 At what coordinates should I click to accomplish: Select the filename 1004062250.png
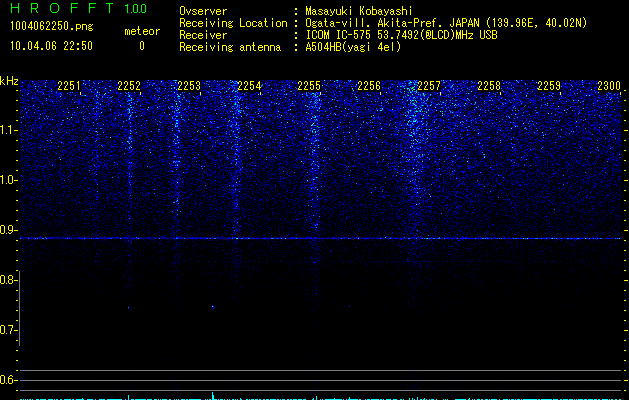(52, 27)
